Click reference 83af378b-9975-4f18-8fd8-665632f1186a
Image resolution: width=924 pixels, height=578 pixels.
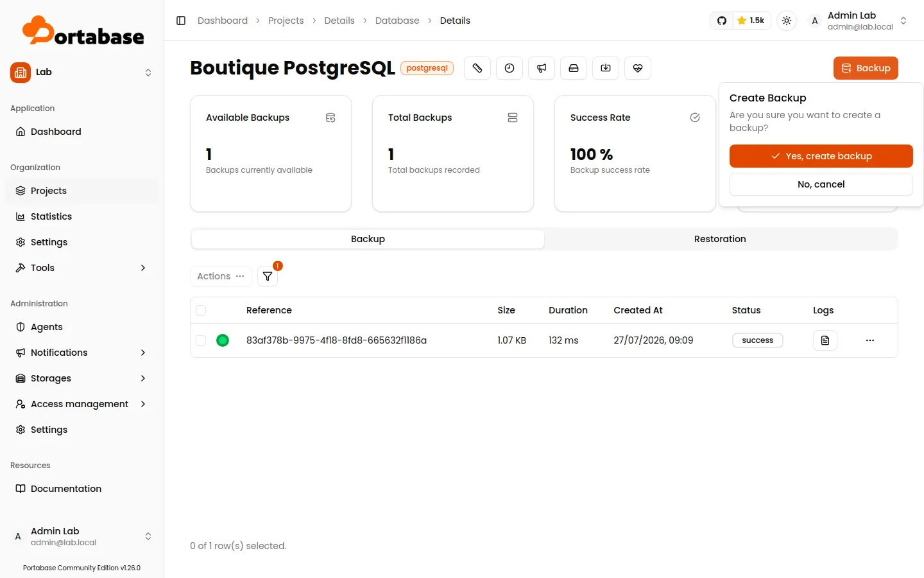click(x=336, y=340)
